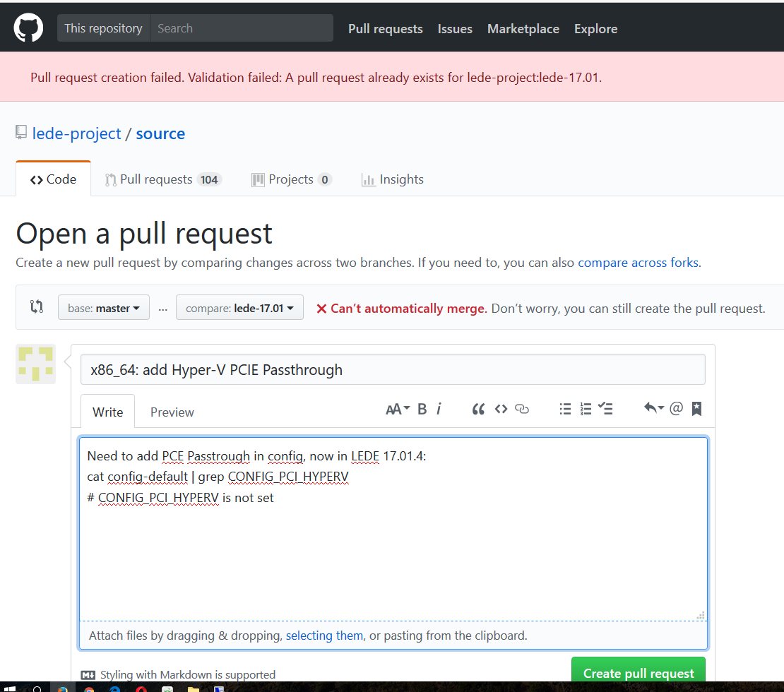This screenshot has height=692, width=784.
Task: Insert a quote using the quotation icon
Action: [x=478, y=409]
